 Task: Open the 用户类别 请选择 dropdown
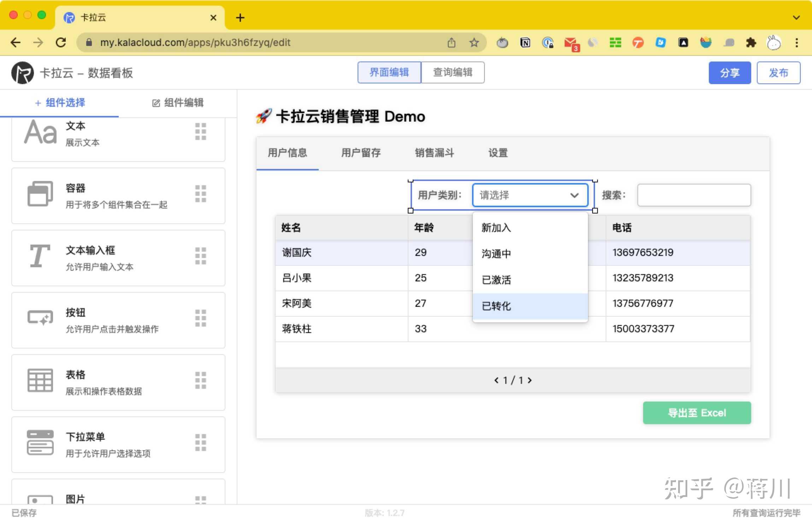529,195
